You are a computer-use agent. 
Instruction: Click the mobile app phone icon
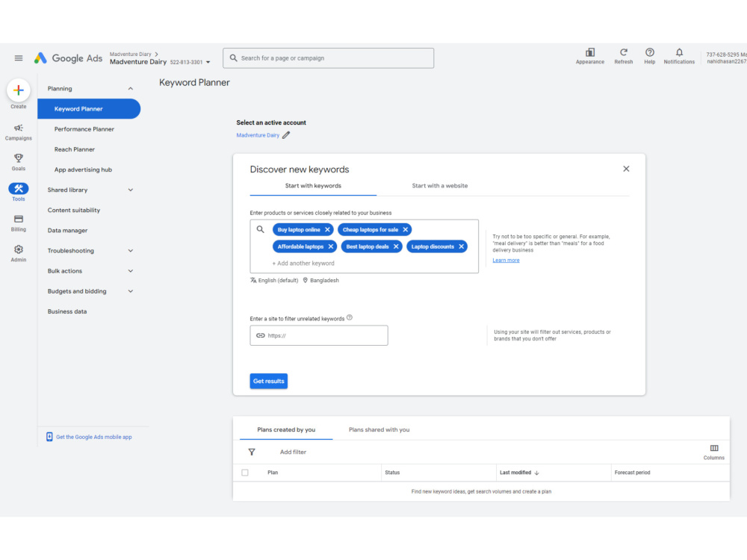coord(49,437)
